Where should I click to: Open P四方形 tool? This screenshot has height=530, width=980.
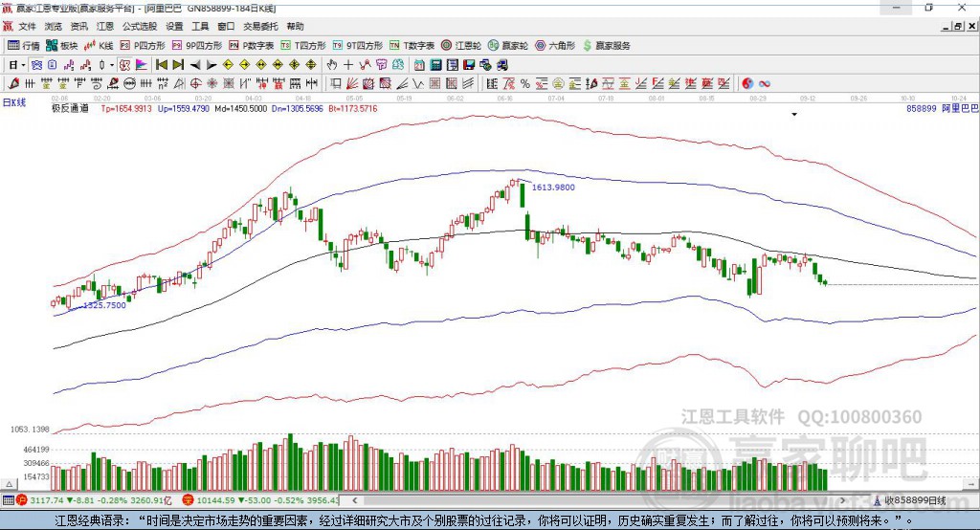coord(143,46)
